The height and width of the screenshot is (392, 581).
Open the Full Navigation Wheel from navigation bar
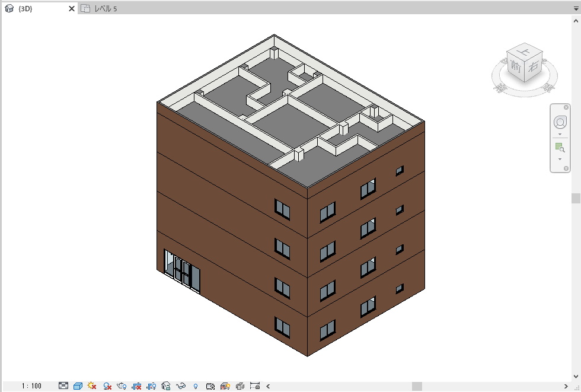pos(560,122)
